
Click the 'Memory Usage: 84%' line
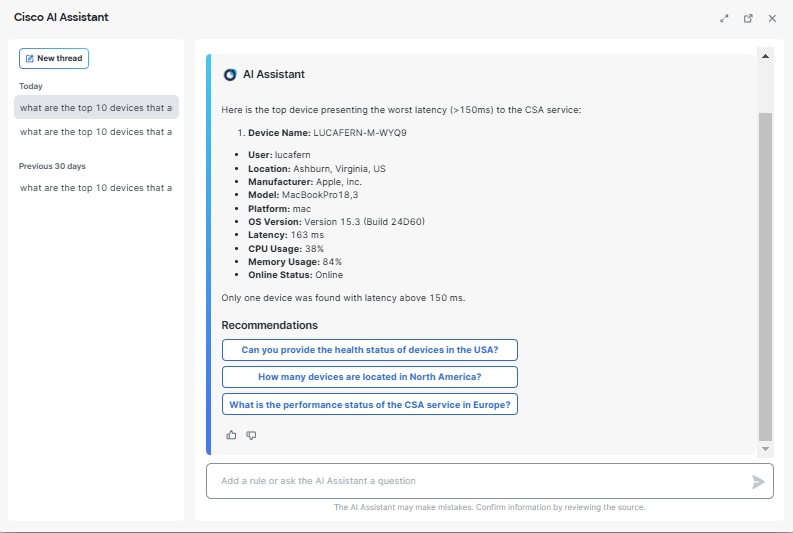tap(295, 261)
